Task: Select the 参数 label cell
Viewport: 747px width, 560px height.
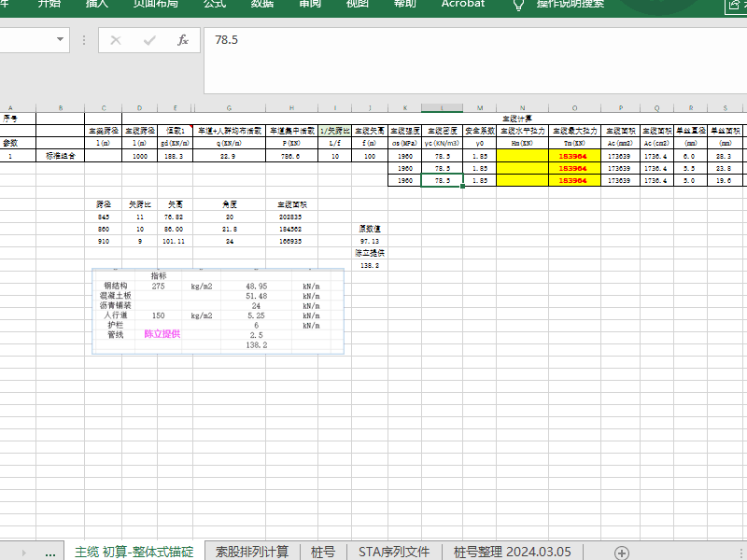Action: [x=18, y=143]
